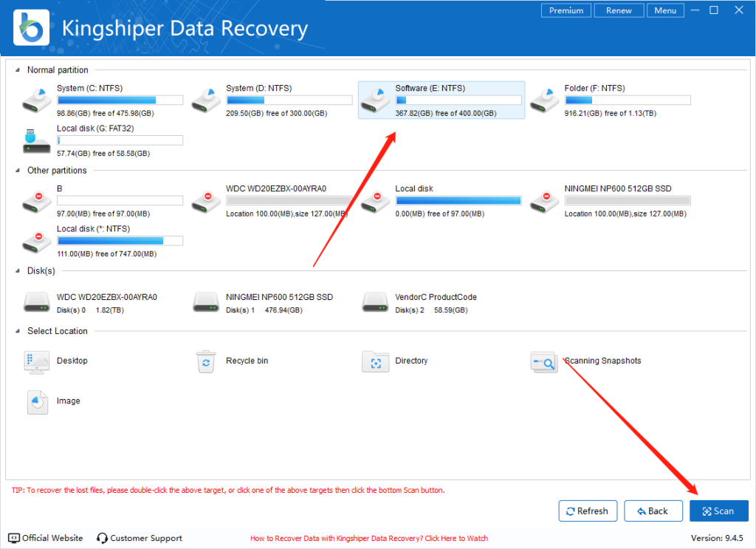Click the "Desktop" label
The height and width of the screenshot is (549, 756).
pyautogui.click(x=72, y=361)
